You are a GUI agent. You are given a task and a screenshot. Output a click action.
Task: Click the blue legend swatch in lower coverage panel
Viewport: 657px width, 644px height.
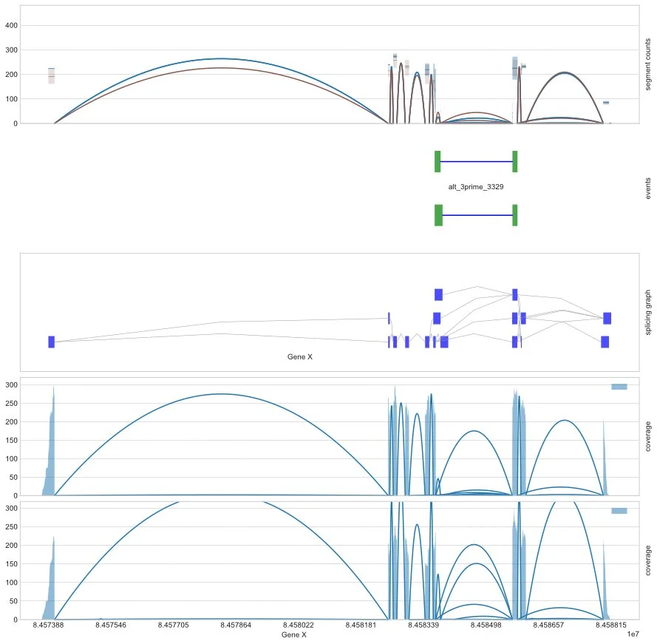(619, 511)
